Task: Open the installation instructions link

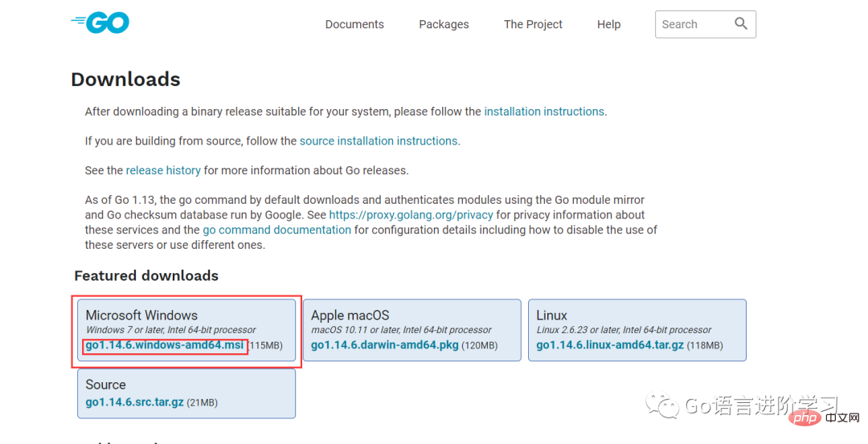Action: [x=544, y=112]
